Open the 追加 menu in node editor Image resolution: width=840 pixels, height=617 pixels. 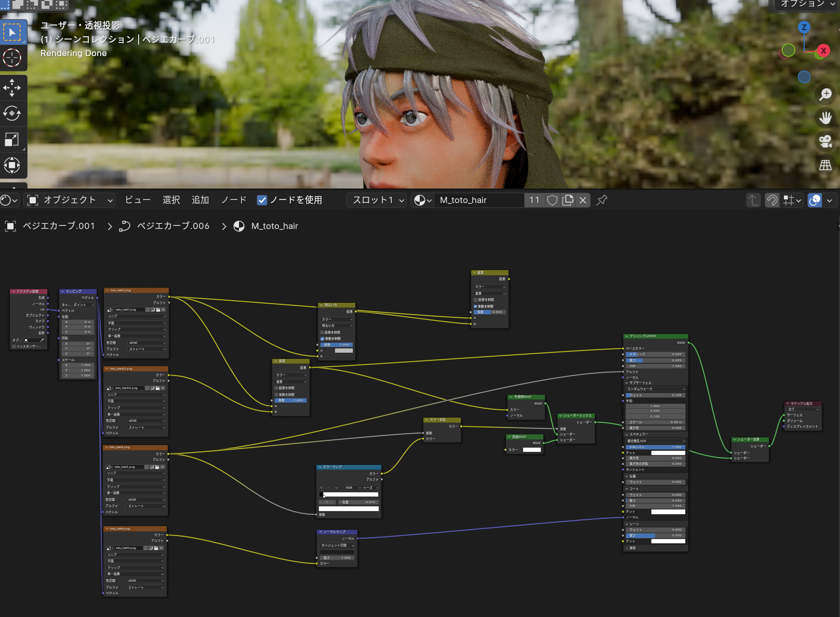point(200,200)
